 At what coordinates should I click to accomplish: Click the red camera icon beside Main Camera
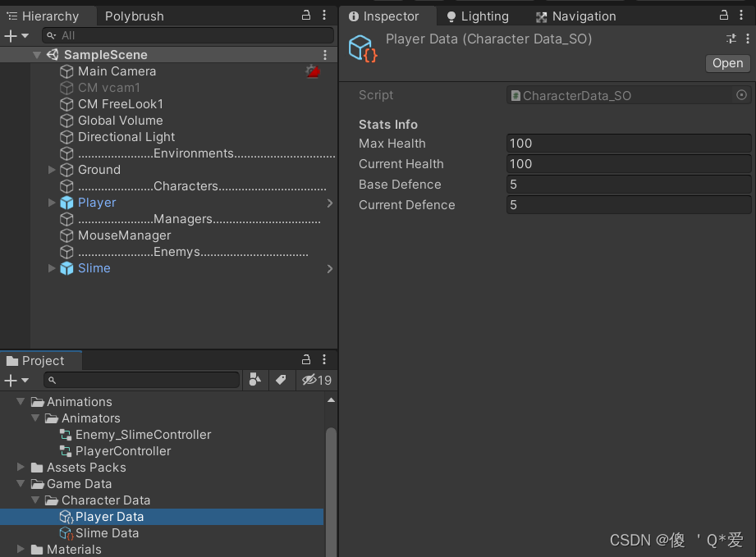point(313,71)
